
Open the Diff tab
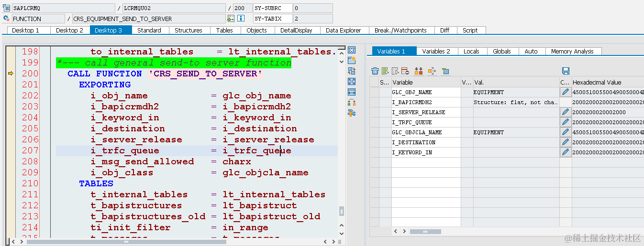click(445, 30)
